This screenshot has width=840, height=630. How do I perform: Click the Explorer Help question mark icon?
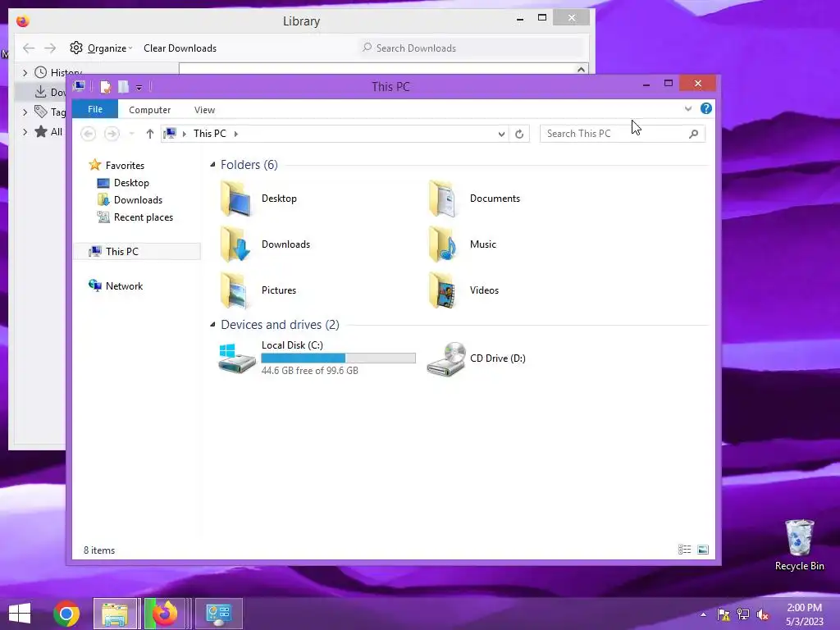[706, 109]
